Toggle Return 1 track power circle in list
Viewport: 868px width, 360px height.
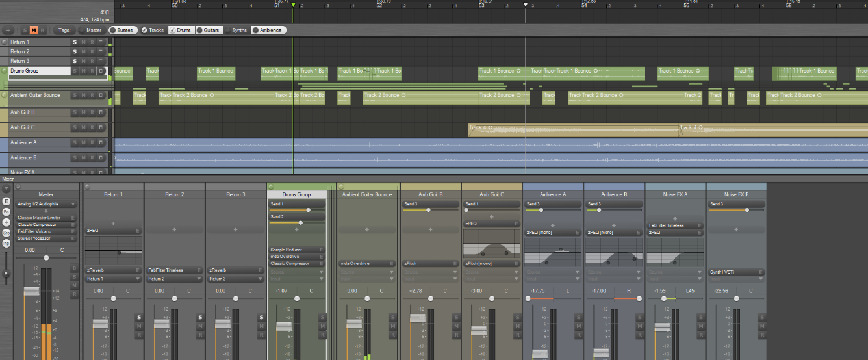point(5,42)
